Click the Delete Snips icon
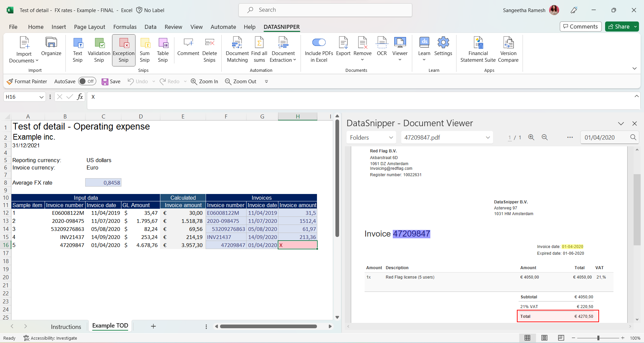 210,50
